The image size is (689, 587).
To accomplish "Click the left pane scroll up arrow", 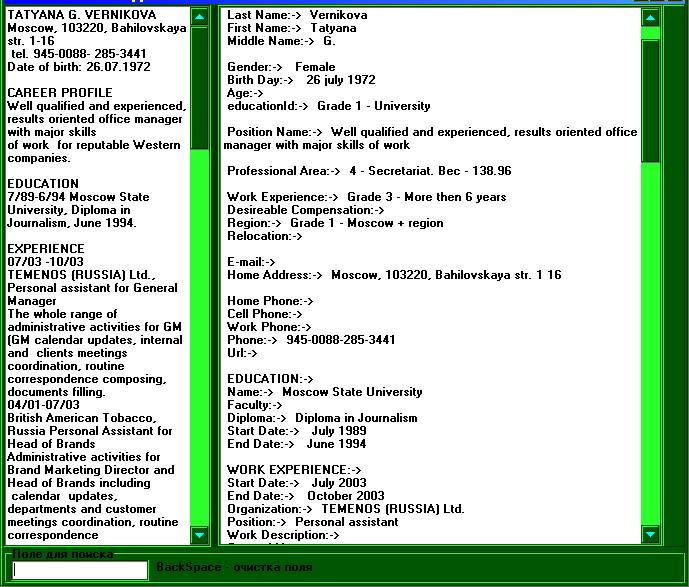I will click(199, 17).
